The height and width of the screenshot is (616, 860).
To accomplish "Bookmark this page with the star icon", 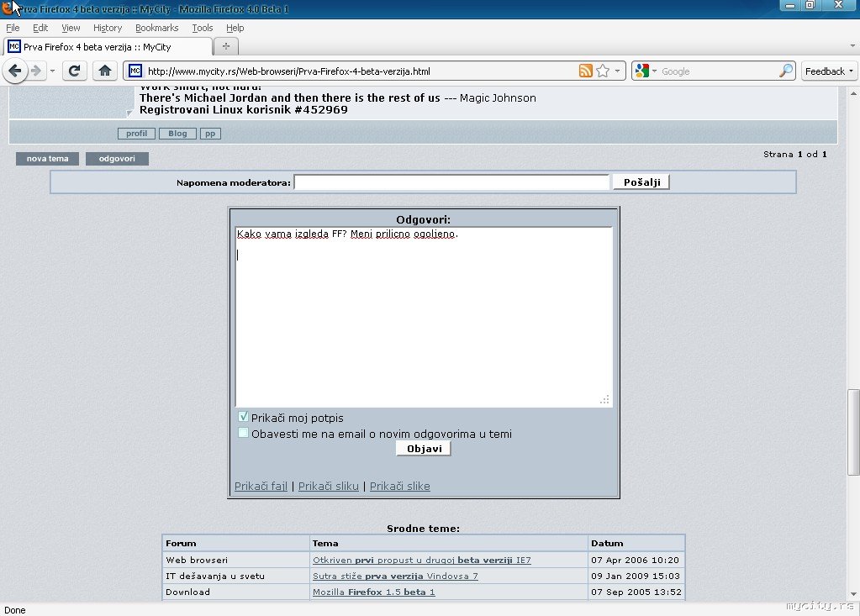I will [x=603, y=71].
